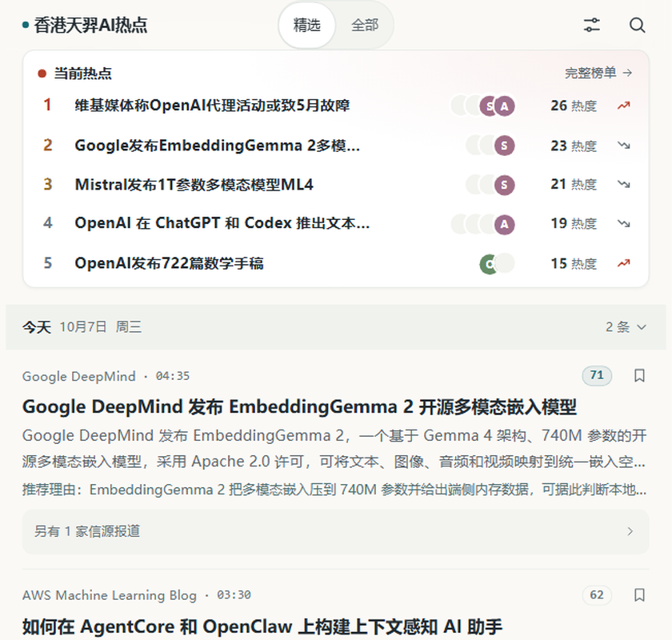
Task: Open the 完整榜单 full ranking link
Action: pos(598,73)
